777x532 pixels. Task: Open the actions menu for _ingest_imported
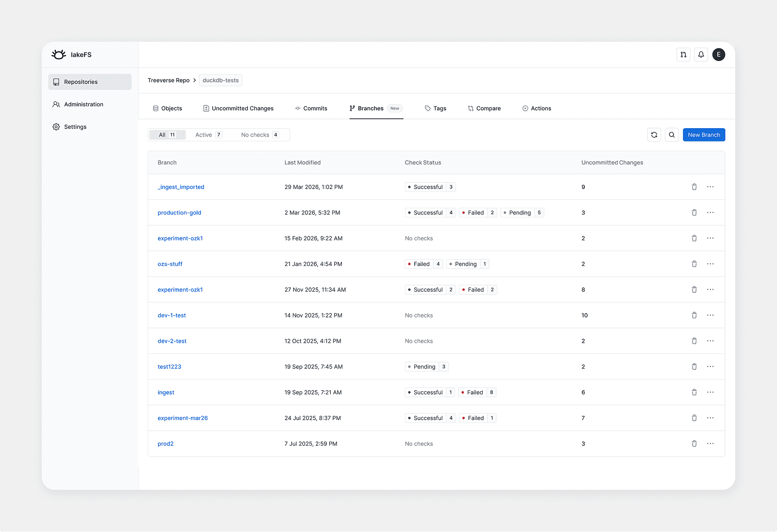click(710, 186)
